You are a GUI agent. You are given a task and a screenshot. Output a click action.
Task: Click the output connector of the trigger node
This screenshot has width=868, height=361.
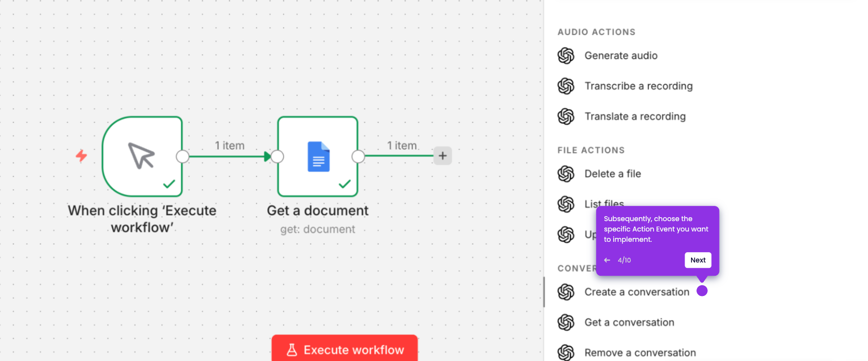coord(183,157)
